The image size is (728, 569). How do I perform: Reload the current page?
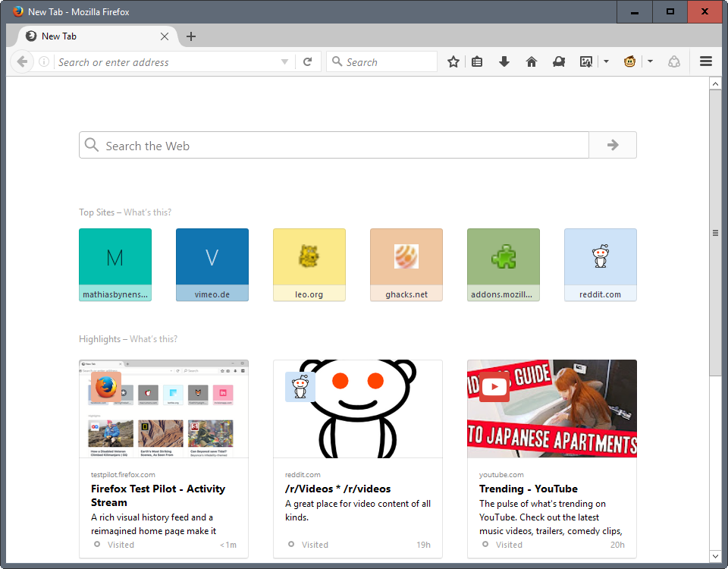(x=307, y=61)
